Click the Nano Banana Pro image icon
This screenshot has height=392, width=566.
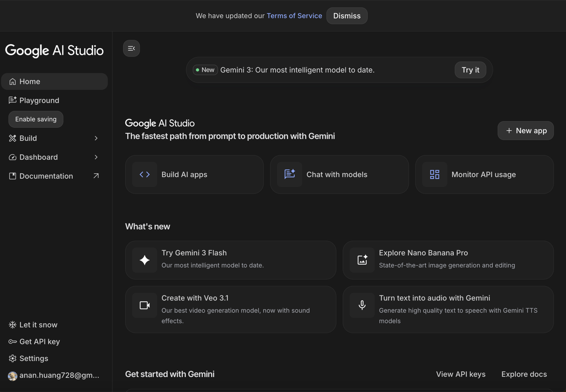(362, 260)
